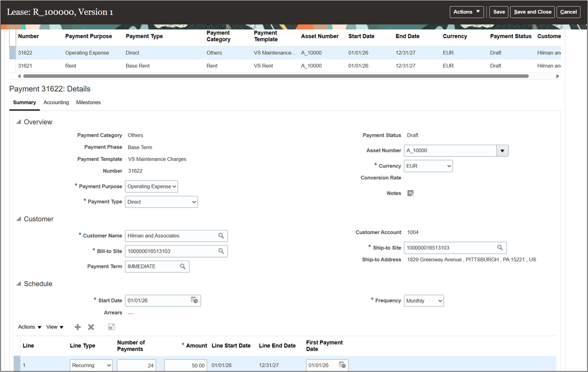The height and width of the screenshot is (372, 588).
Task: Open the First Payment Date calendar icon
Action: [343, 365]
